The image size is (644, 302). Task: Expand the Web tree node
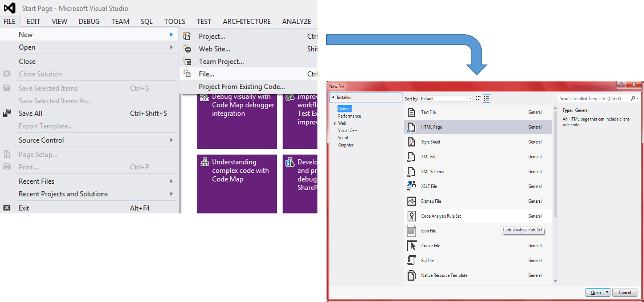[x=335, y=123]
